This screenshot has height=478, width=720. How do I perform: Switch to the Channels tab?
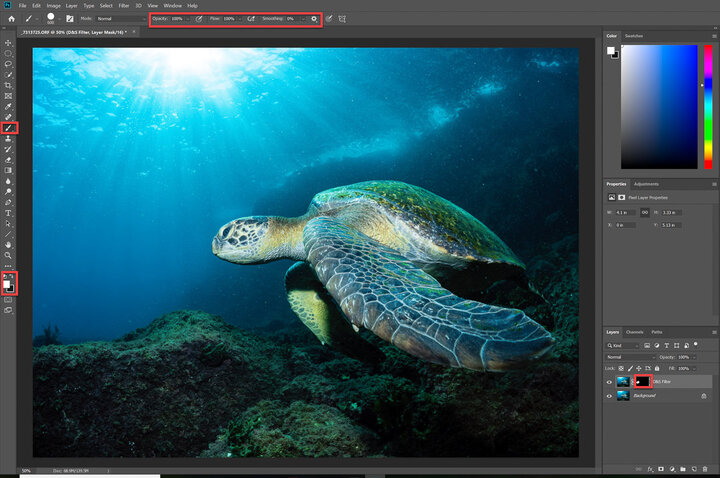636,332
